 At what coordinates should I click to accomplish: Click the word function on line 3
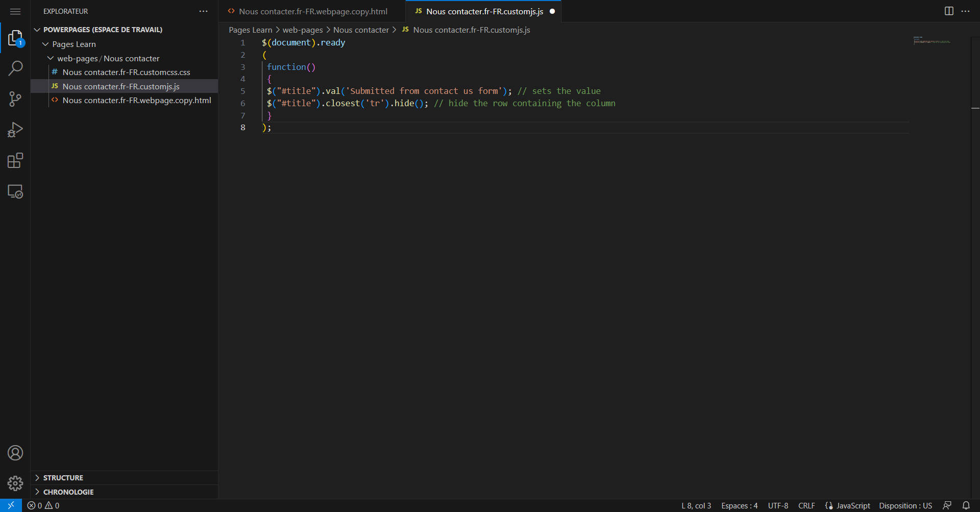pos(286,67)
